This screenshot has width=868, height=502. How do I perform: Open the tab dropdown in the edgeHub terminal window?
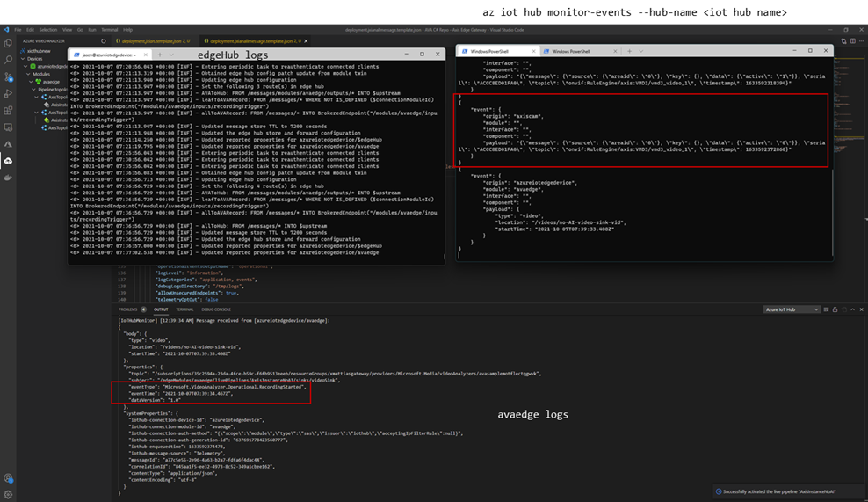(171, 55)
